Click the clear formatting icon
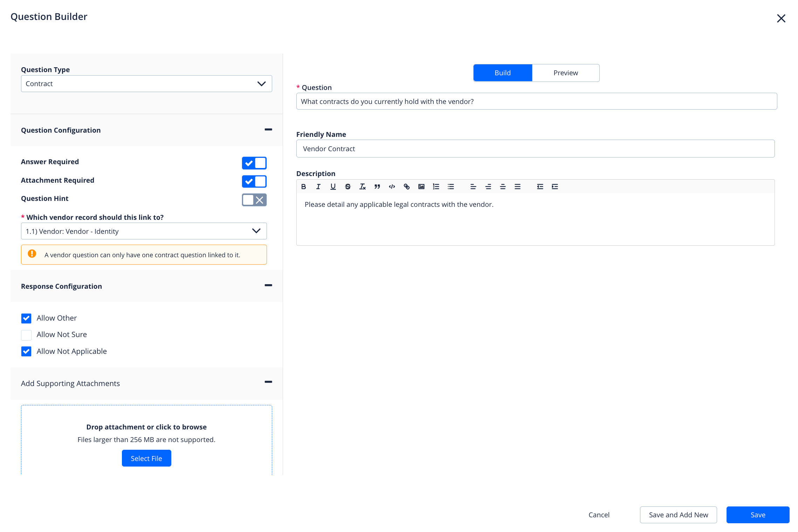The height and width of the screenshot is (532, 798). pyautogui.click(x=362, y=187)
